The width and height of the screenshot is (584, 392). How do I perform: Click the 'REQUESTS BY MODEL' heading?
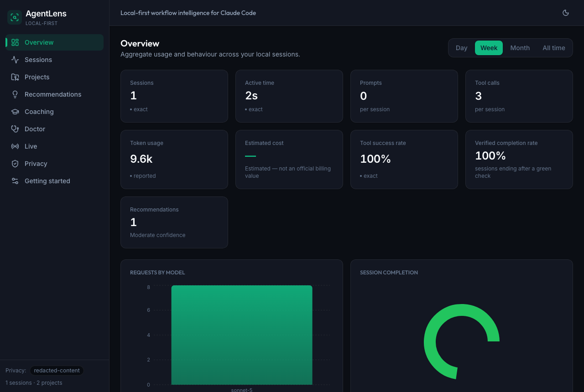157,273
